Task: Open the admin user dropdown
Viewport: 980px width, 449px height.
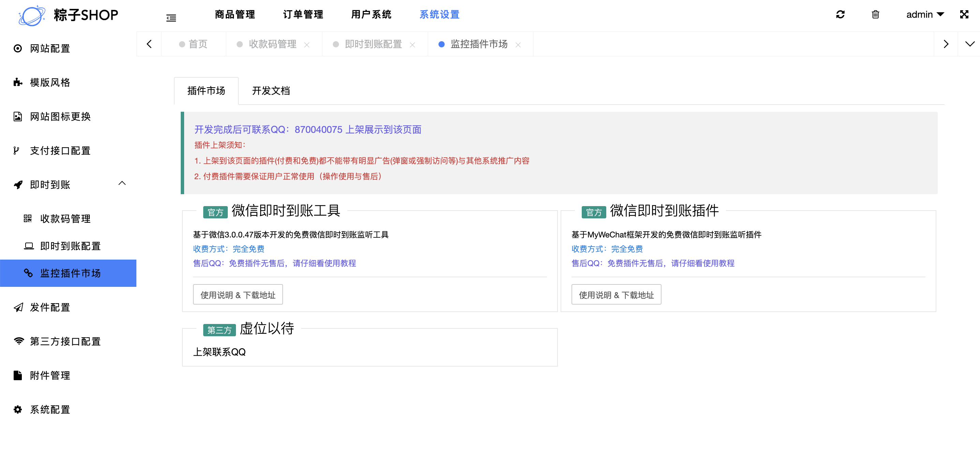Action: (x=925, y=14)
